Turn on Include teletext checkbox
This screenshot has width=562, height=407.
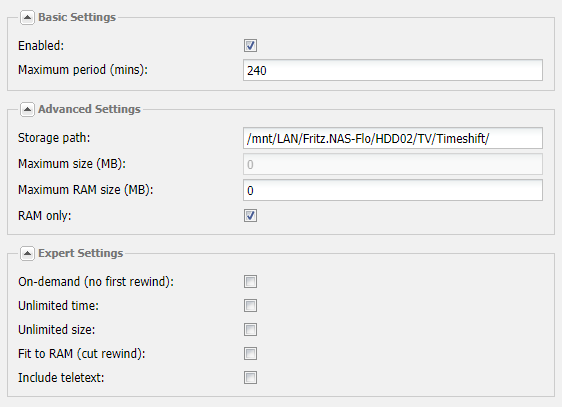250,378
